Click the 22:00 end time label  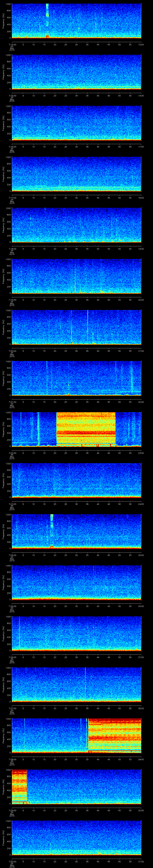pyautogui.click(x=141, y=402)
